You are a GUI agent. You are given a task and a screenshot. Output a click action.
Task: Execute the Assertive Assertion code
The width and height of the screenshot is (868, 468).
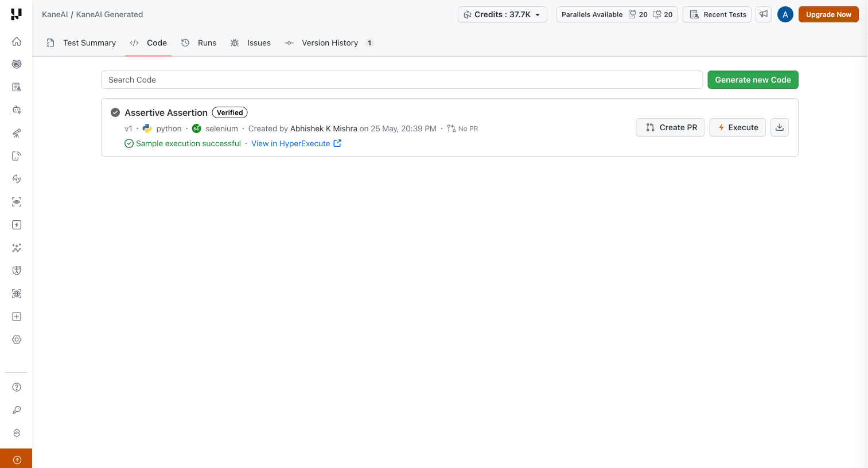[738, 127]
